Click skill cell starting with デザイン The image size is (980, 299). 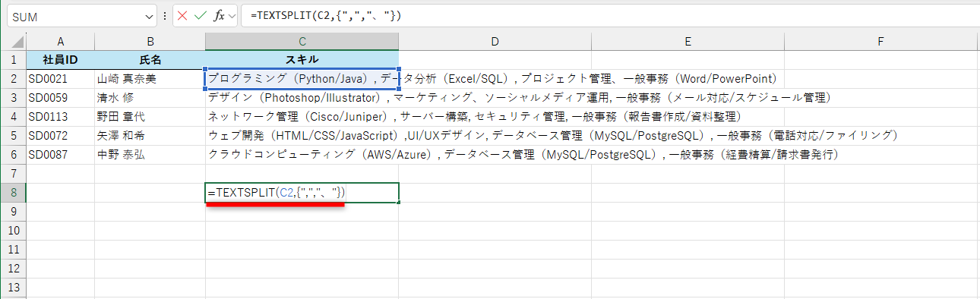coord(302,97)
